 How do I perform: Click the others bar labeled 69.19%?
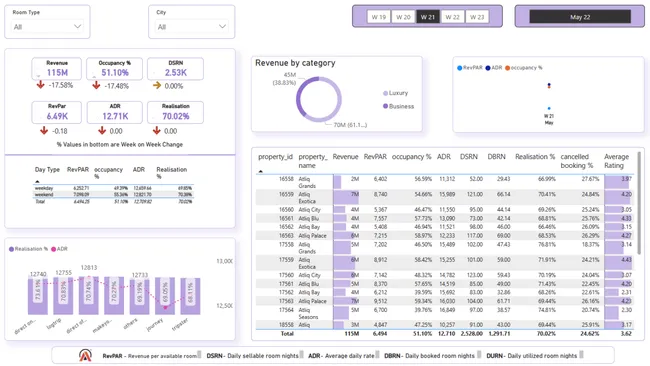tap(139, 297)
